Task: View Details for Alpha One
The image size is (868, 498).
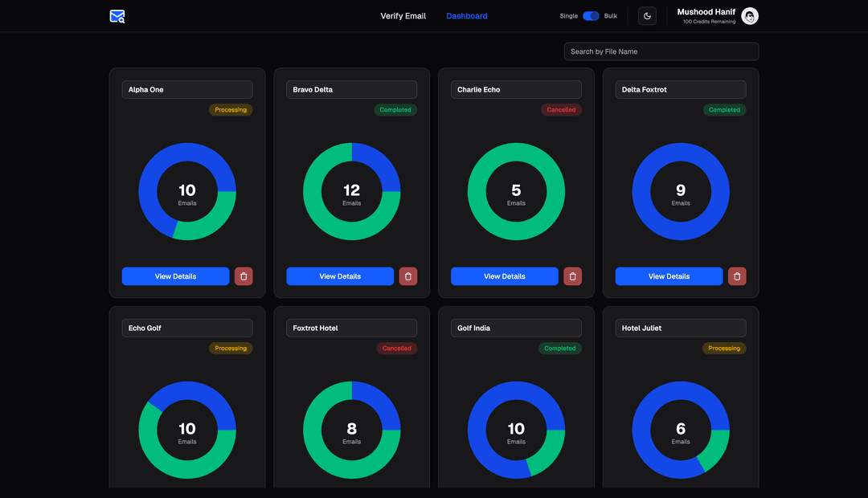Action: (x=175, y=276)
